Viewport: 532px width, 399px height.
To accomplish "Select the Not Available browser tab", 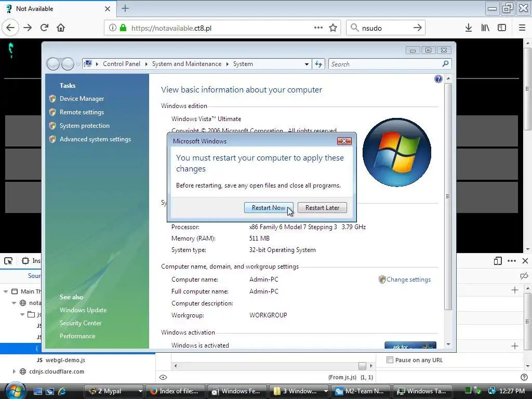I will (x=58, y=8).
